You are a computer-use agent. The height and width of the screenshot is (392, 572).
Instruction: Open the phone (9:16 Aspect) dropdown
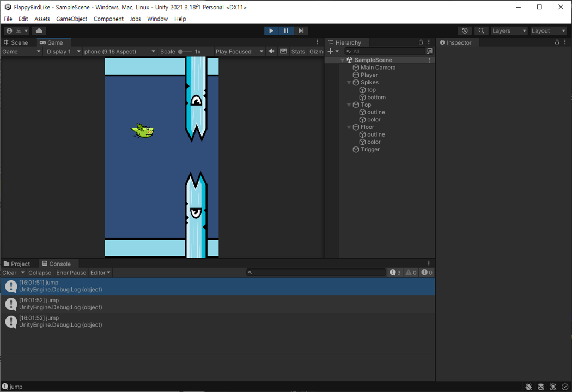[120, 51]
